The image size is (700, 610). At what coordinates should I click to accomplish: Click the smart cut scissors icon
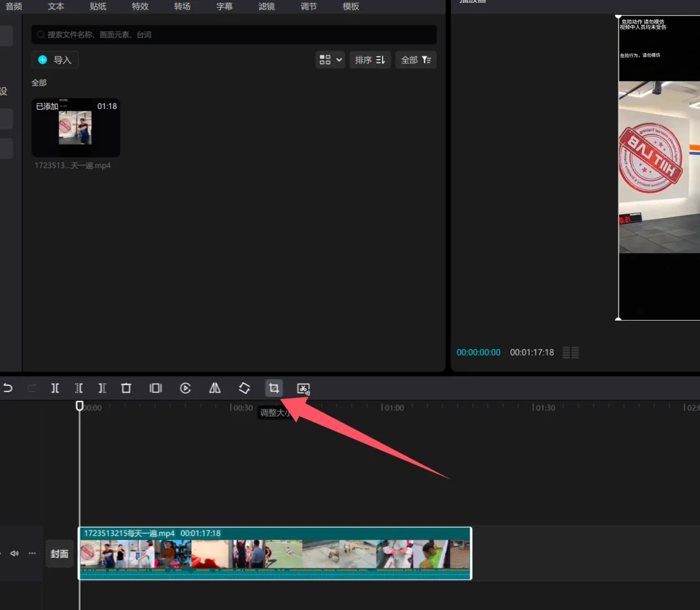[x=303, y=389]
